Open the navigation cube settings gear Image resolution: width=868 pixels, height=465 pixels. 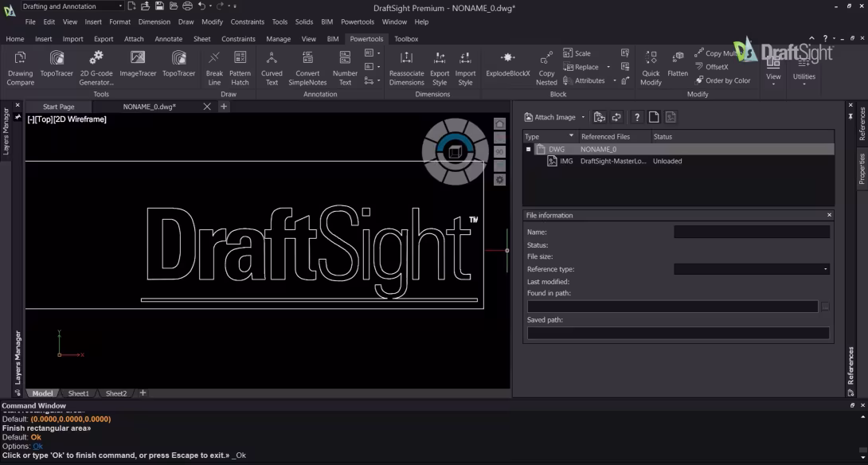[499, 180]
